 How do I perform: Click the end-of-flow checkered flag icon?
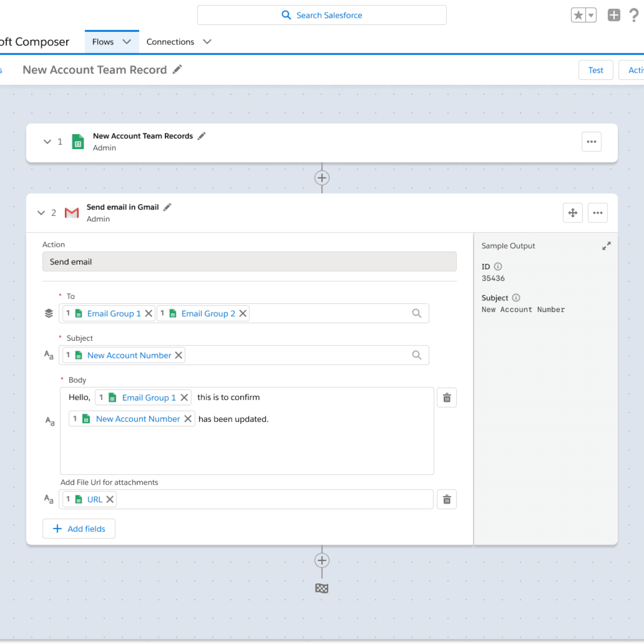322,588
